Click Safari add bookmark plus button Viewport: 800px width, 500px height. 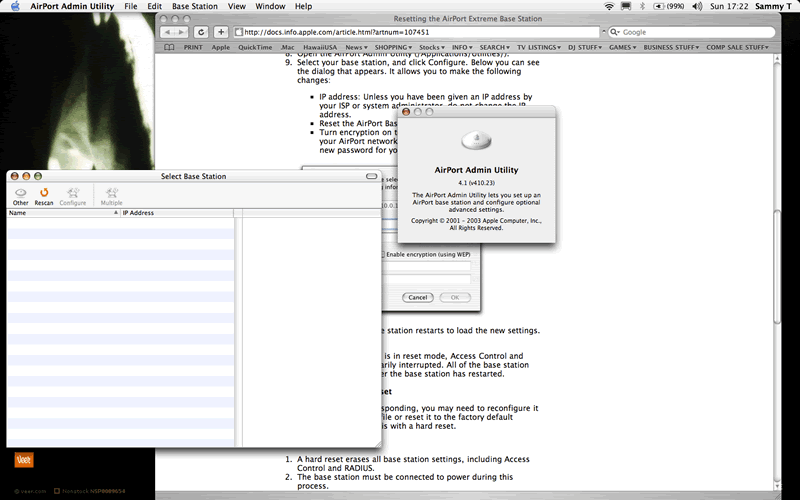coord(220,32)
